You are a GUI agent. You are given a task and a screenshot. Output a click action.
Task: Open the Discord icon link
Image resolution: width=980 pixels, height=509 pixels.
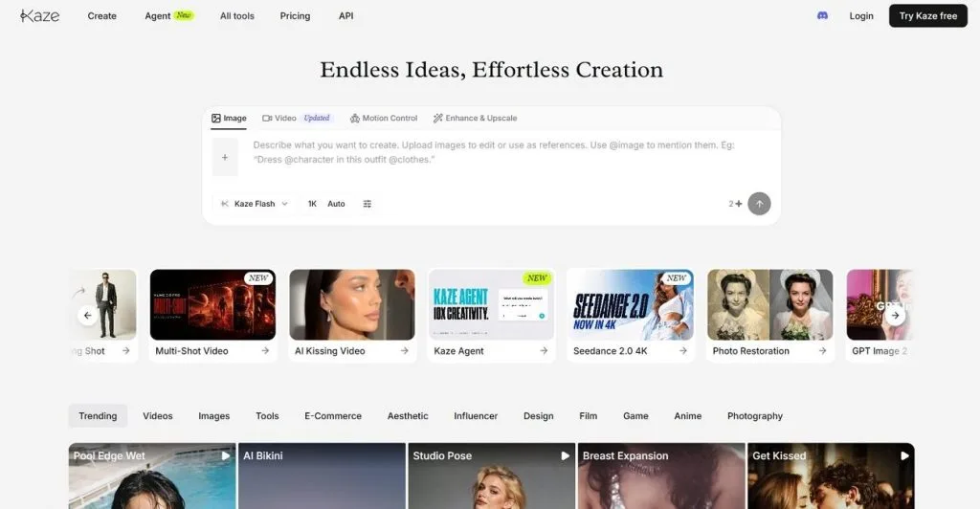[x=822, y=15]
